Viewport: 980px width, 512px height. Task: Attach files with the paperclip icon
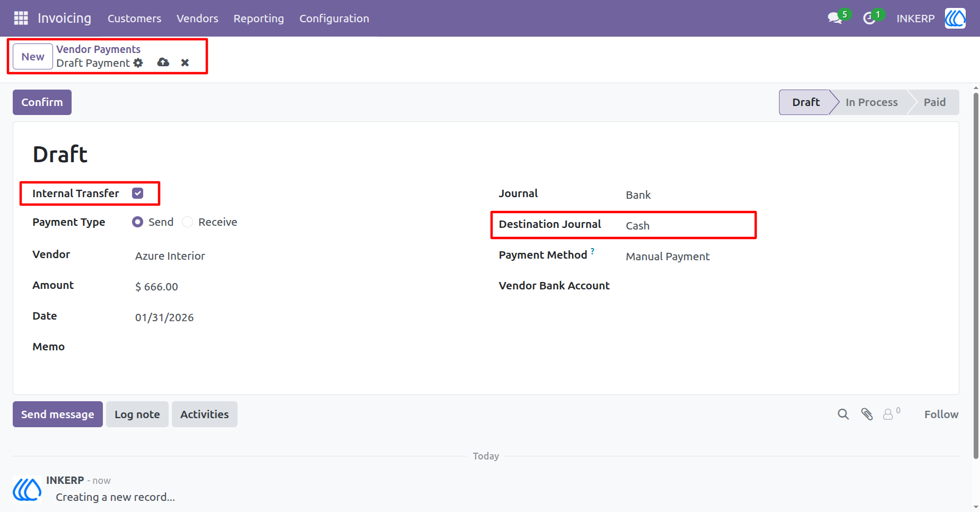point(867,414)
